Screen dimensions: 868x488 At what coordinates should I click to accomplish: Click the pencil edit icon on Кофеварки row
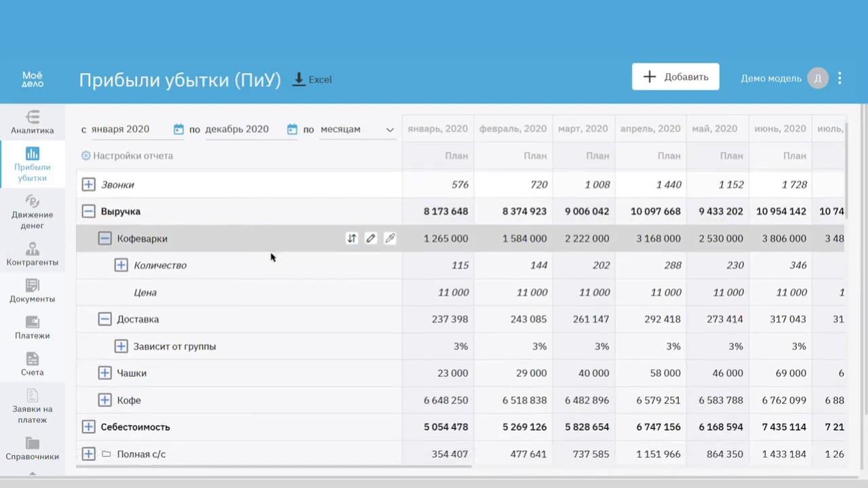coord(370,238)
